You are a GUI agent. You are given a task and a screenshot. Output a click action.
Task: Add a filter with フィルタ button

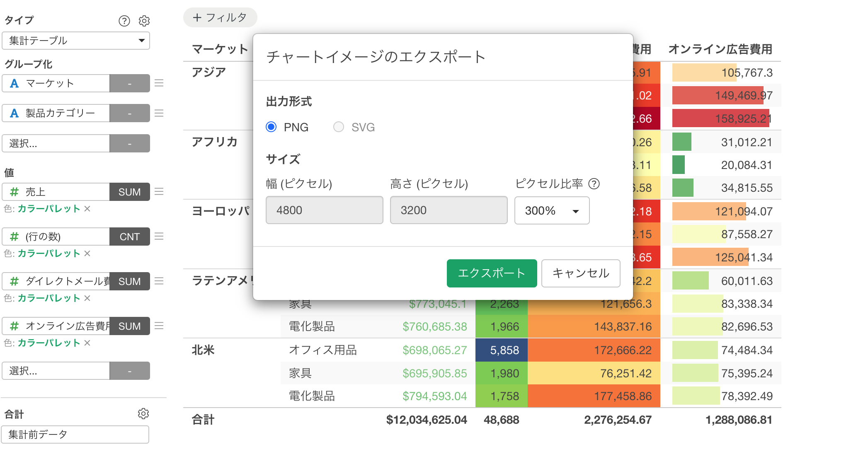pyautogui.click(x=220, y=17)
